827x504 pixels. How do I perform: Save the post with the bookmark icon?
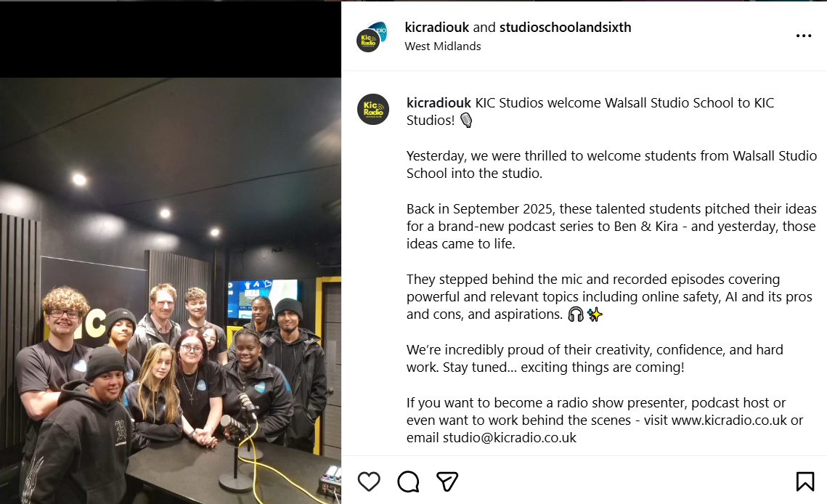[804, 481]
